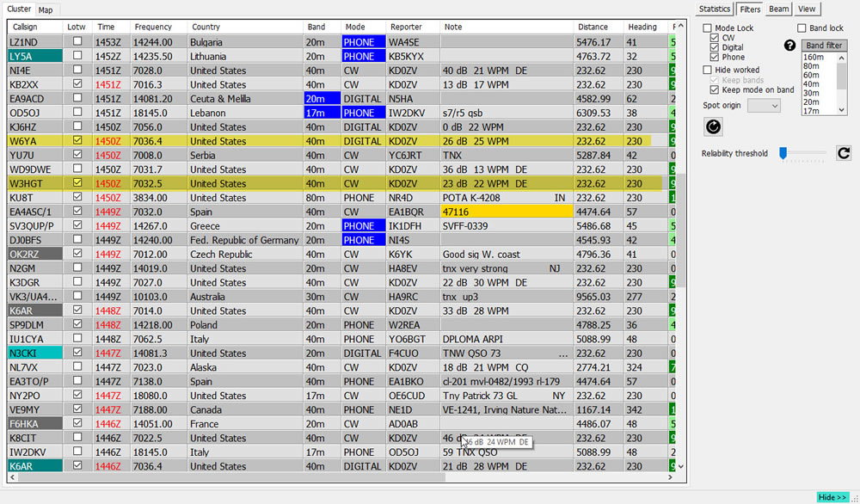The height and width of the screenshot is (504, 860).
Task: Select the F6HKA callsign cell
Action: point(35,424)
